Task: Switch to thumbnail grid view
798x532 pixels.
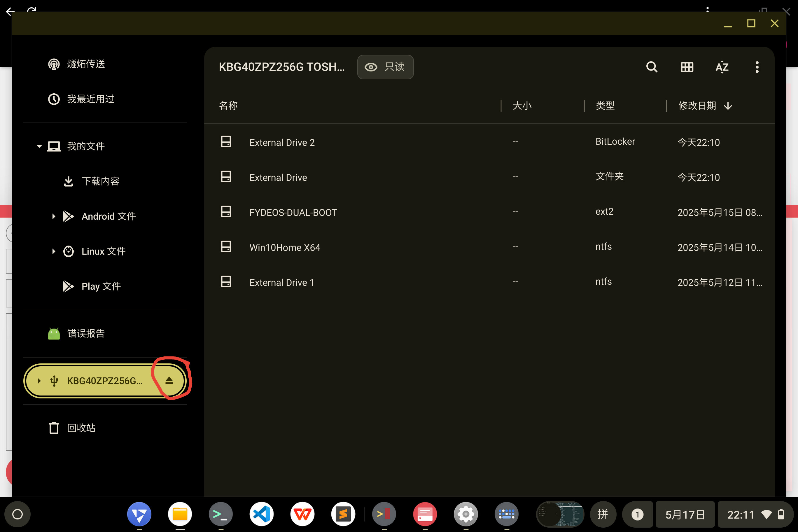Action: [687, 67]
